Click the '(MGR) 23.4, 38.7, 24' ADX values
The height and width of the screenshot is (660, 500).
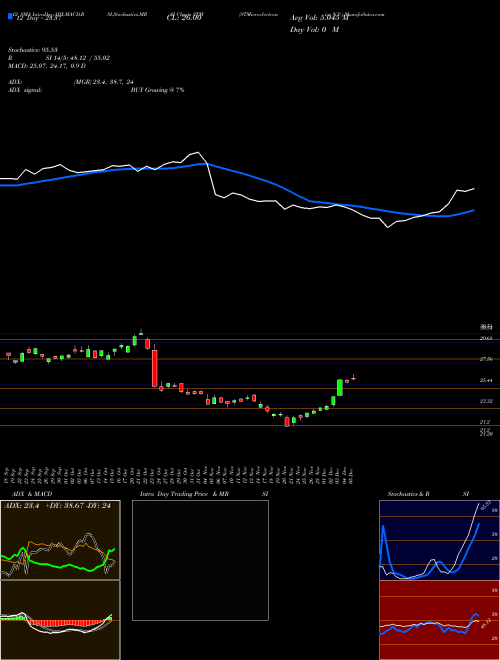(x=104, y=82)
